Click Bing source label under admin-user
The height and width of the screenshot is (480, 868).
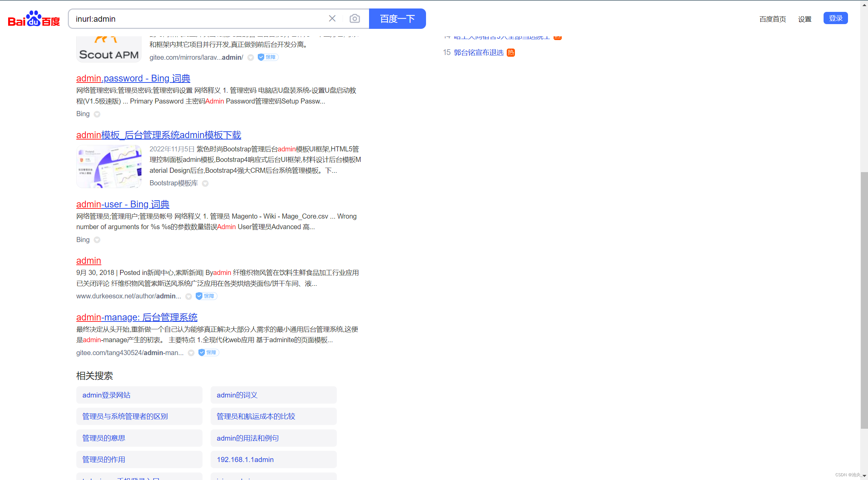[x=83, y=240]
